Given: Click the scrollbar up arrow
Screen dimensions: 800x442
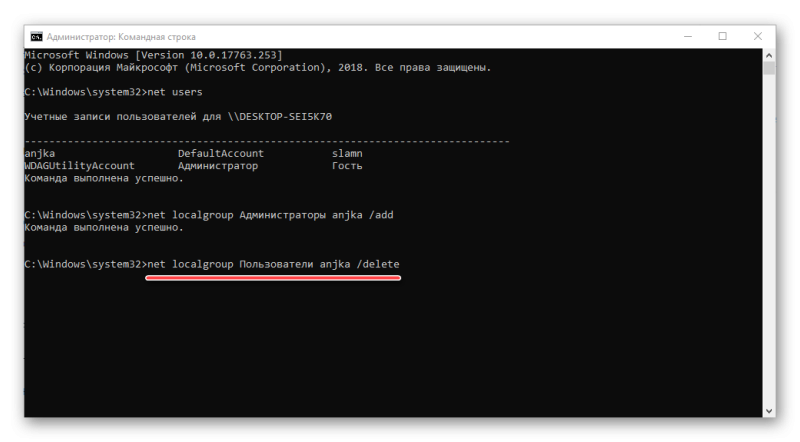Looking at the screenshot, I should (769, 55).
